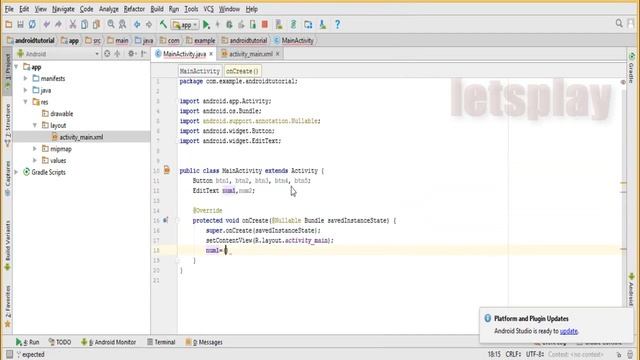Select the drawable folder in tree
The width and height of the screenshot is (640, 360).
(58, 113)
